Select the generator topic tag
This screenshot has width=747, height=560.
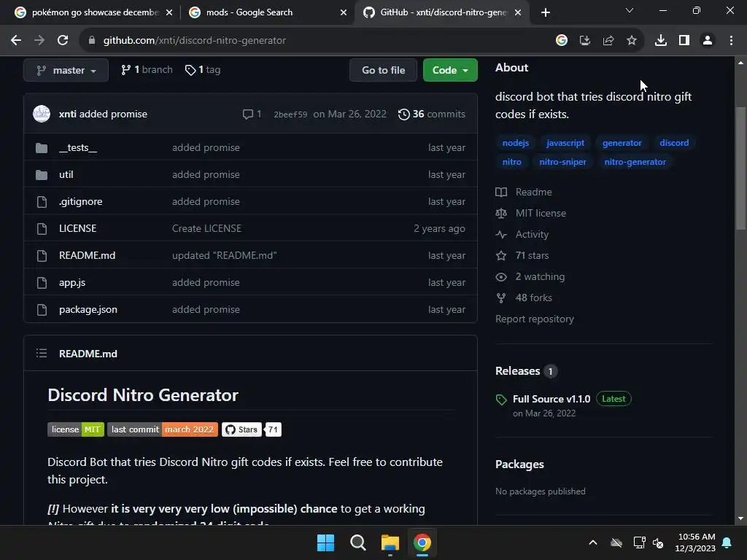tap(622, 143)
